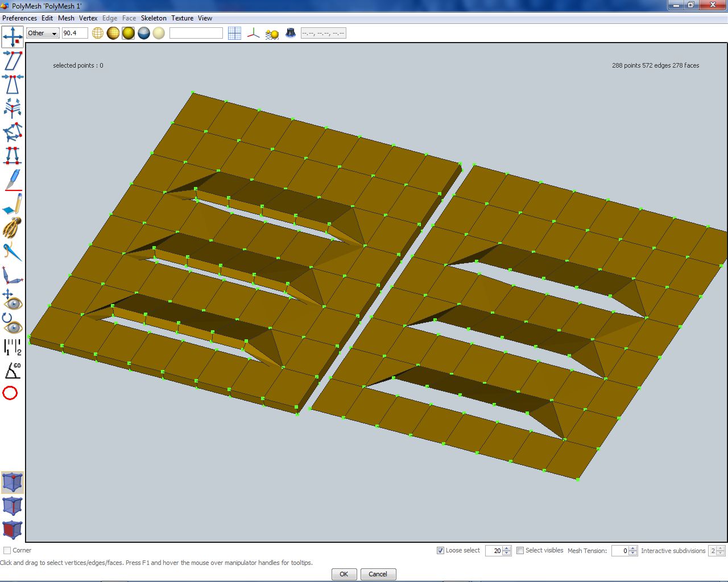This screenshot has height=582, width=728.
Task: Toggle the coordinate axes icon
Action: 253,33
